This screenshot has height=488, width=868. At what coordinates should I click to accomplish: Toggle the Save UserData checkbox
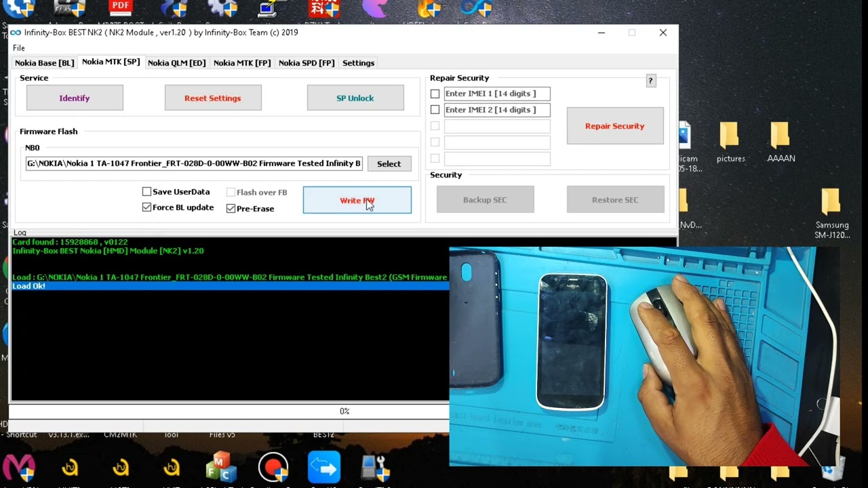coord(146,192)
